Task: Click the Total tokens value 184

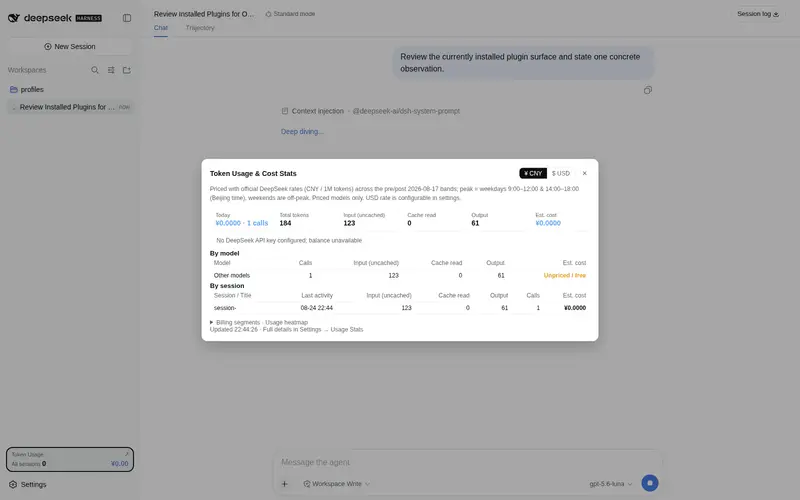Action: click(x=285, y=223)
